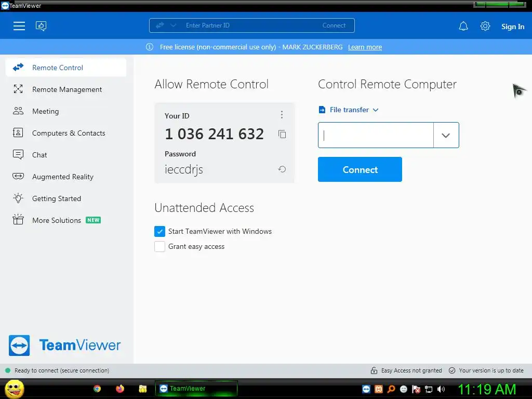Open the network tray icon
This screenshot has height=399, width=532.
pos(429,390)
